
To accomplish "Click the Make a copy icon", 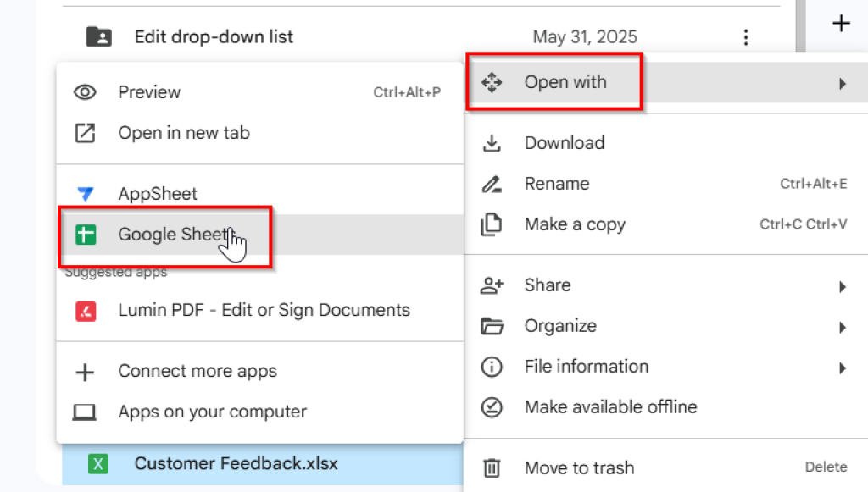I will [492, 224].
